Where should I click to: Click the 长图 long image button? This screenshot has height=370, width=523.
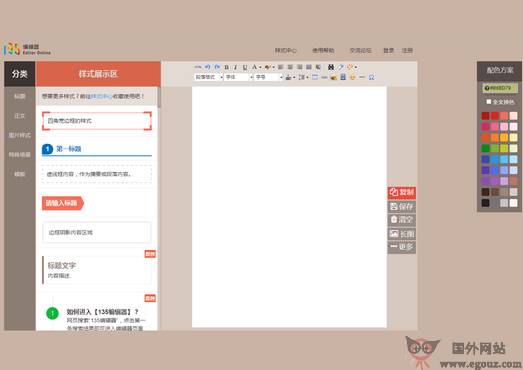coord(402,234)
